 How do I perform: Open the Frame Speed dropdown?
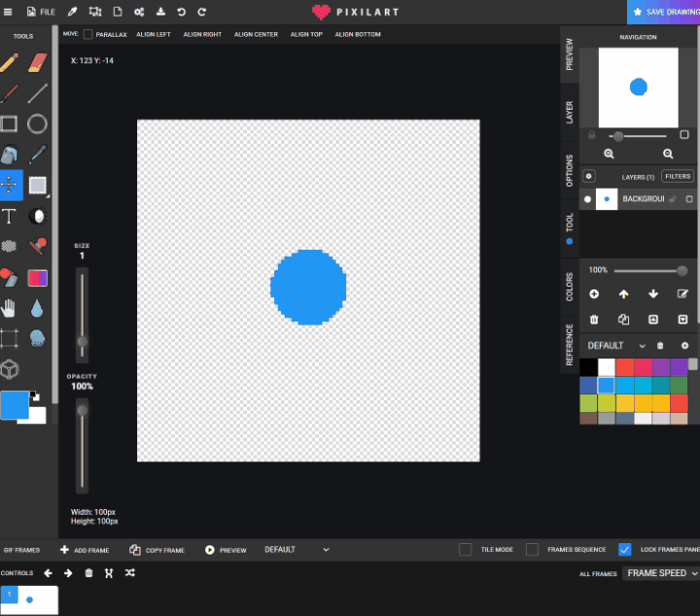(x=661, y=573)
